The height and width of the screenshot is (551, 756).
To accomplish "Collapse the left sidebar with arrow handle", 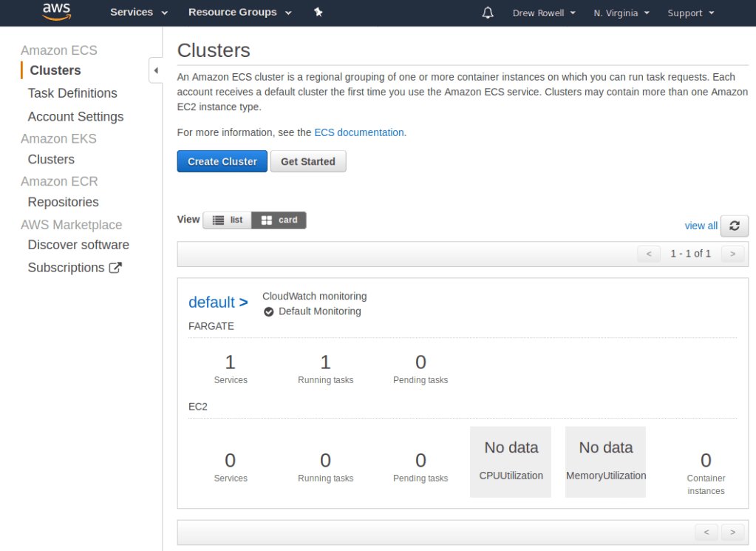I will (x=155, y=70).
